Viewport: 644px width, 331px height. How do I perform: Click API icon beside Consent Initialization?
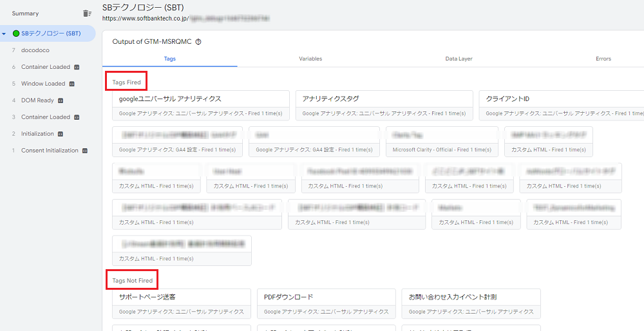point(84,151)
